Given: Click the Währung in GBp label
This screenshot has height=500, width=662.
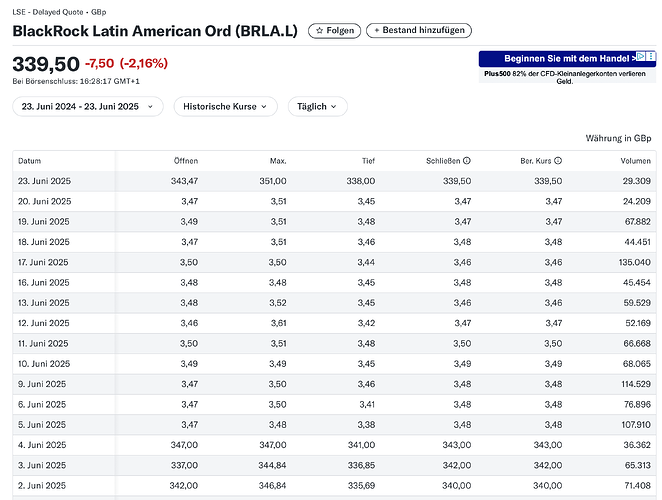Looking at the screenshot, I should pos(618,138).
